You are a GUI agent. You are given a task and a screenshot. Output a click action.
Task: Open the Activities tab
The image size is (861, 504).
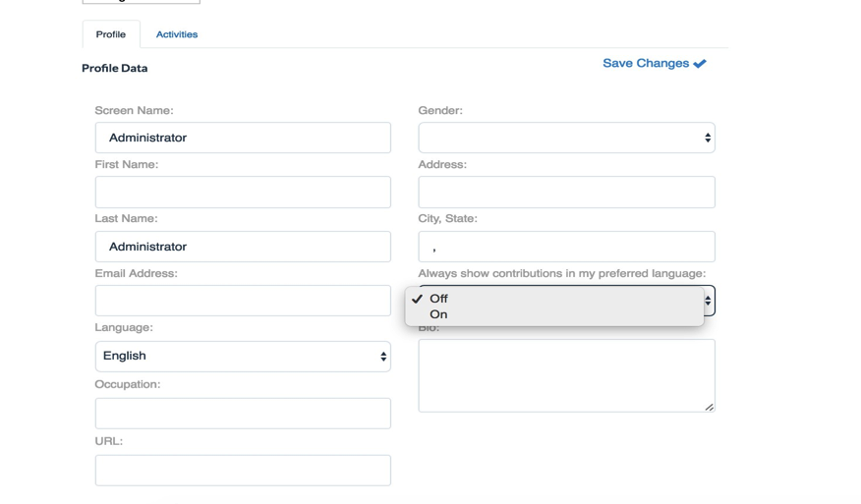click(x=177, y=34)
